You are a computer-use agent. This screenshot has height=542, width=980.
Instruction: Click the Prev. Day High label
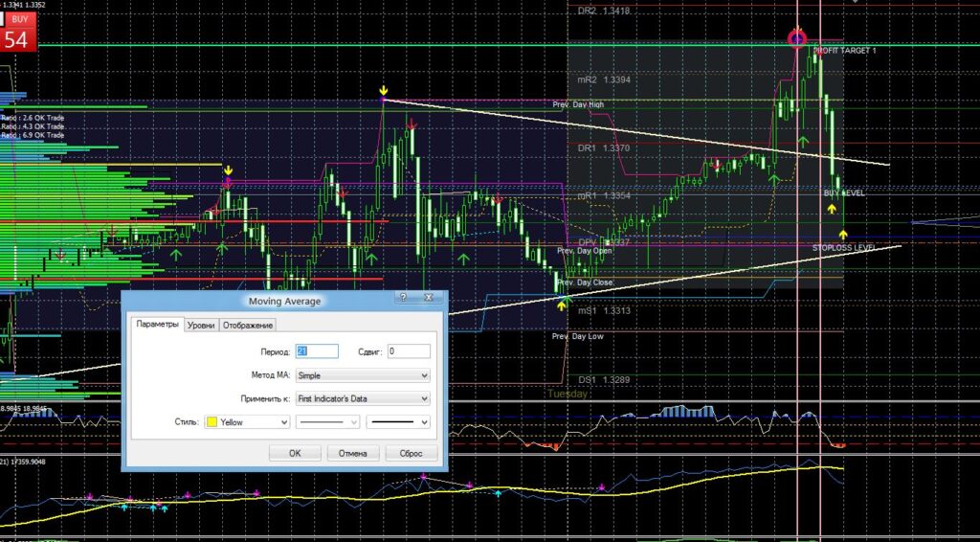(578, 105)
